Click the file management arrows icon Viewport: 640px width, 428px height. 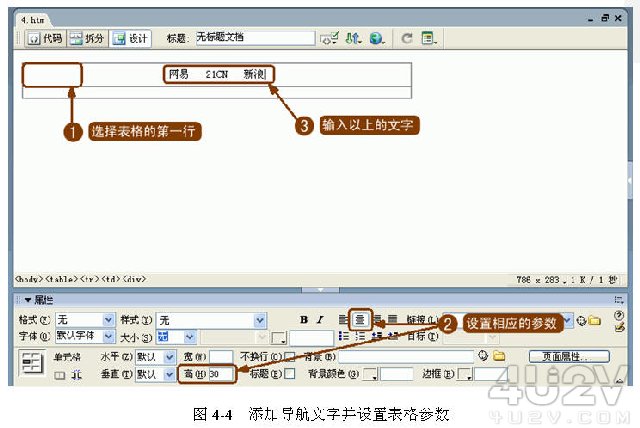353,38
